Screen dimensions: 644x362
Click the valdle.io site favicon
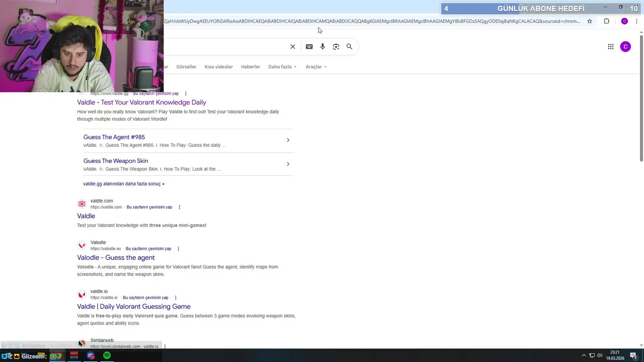tap(82, 294)
